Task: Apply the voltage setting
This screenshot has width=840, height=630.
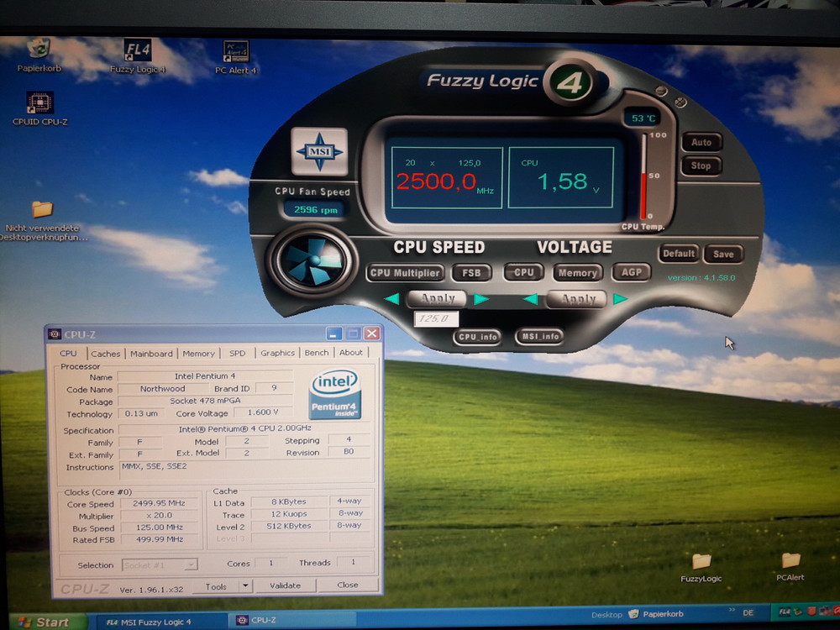Action: coord(577,299)
